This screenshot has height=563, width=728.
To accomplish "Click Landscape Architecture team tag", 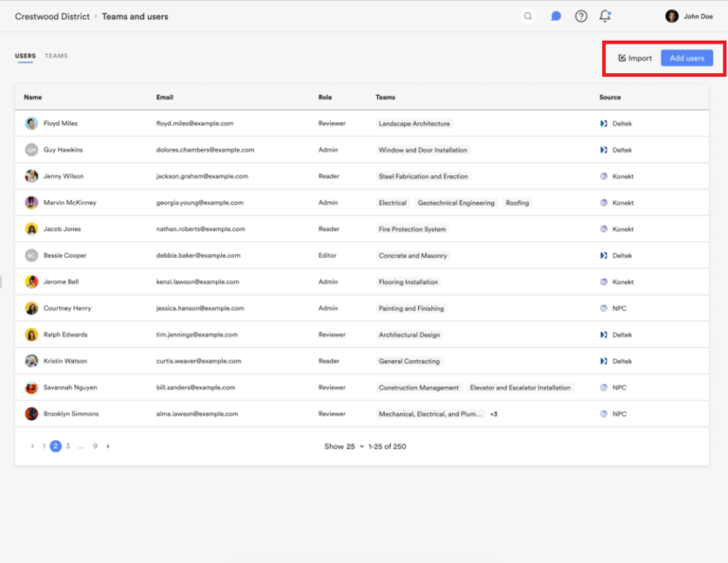I will point(414,123).
